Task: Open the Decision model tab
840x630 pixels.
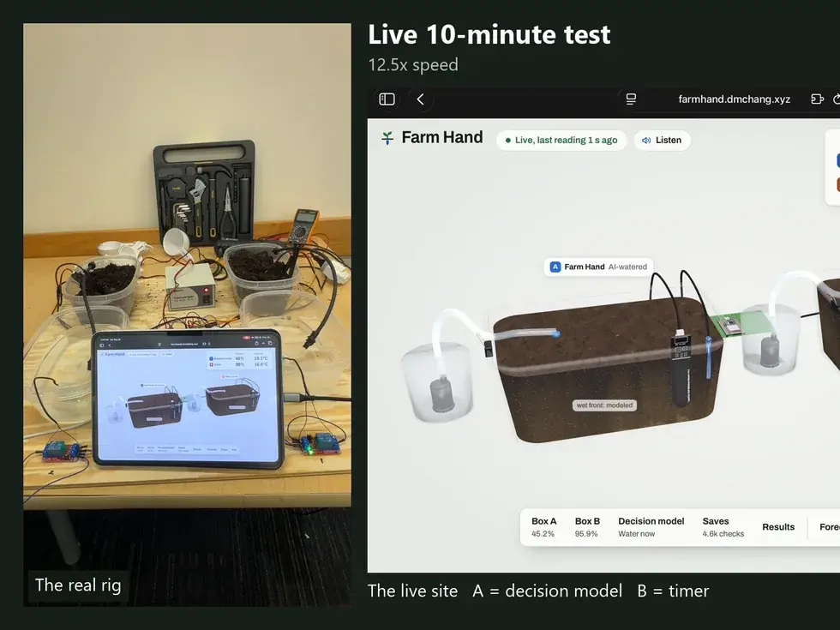Action: click(x=651, y=527)
